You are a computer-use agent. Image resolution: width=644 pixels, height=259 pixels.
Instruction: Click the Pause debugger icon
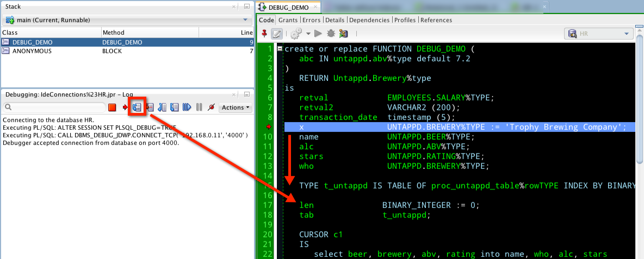(x=199, y=108)
